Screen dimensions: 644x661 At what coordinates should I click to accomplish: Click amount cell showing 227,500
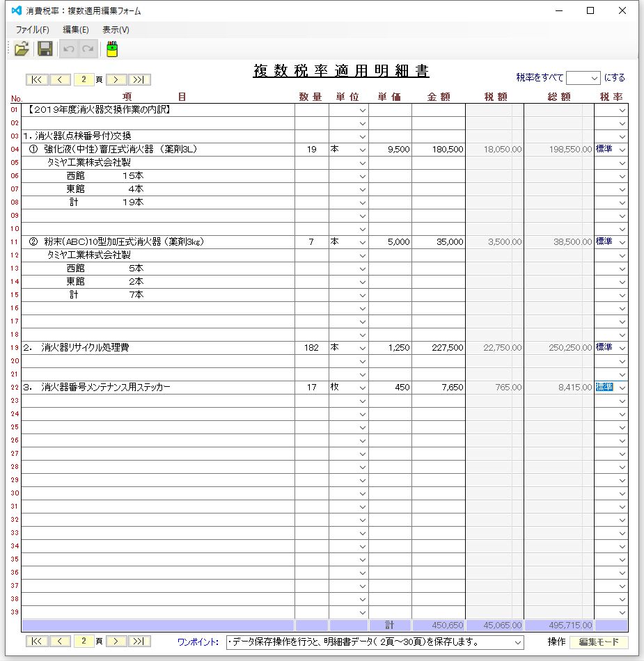coord(439,348)
